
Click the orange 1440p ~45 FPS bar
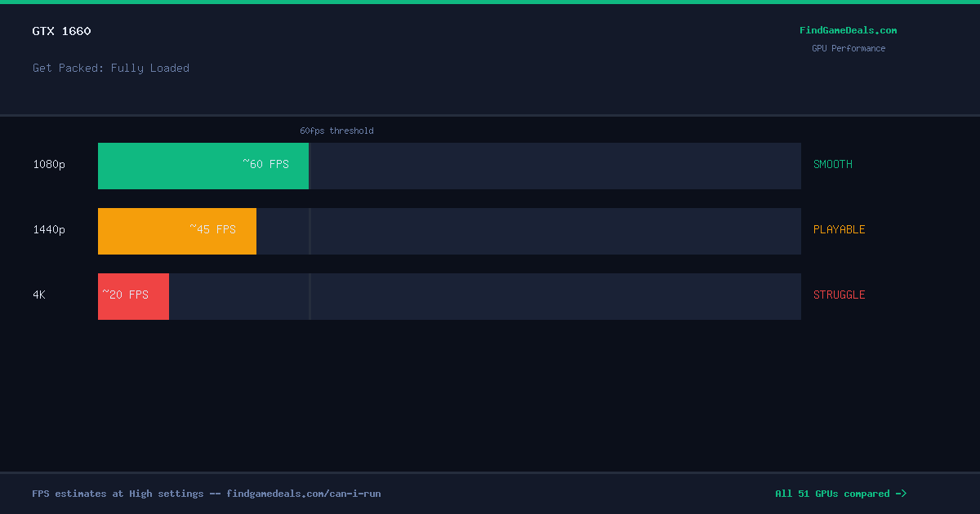(x=177, y=231)
